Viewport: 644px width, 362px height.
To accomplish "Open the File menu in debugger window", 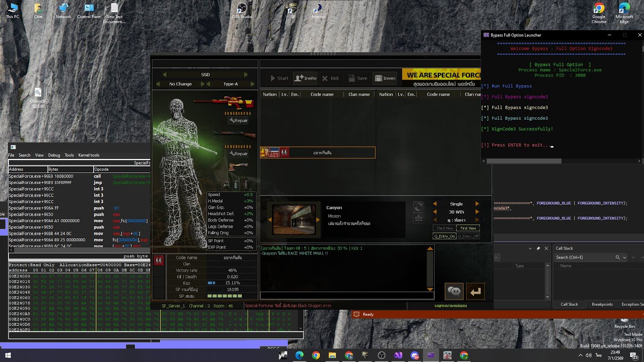I will click(x=11, y=155).
